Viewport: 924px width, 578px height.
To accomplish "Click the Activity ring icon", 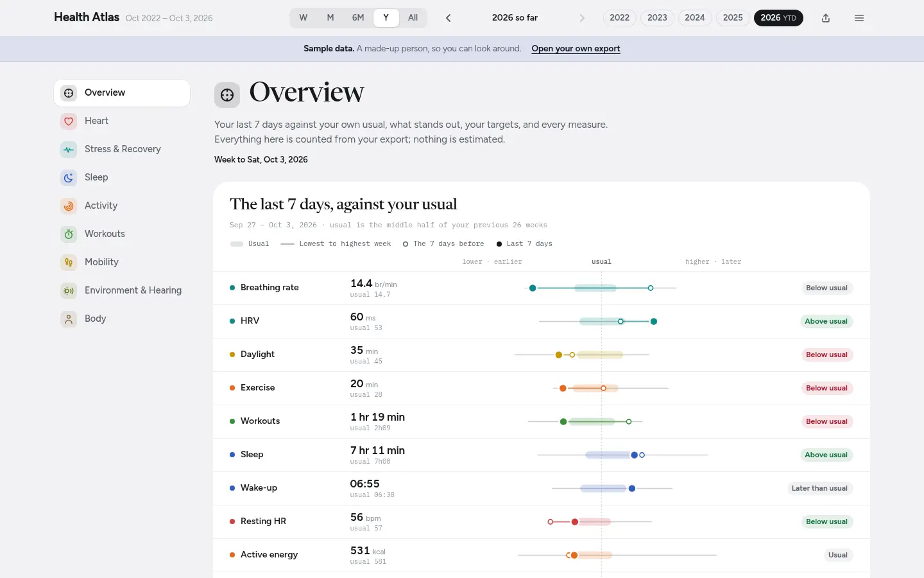I will coord(69,206).
